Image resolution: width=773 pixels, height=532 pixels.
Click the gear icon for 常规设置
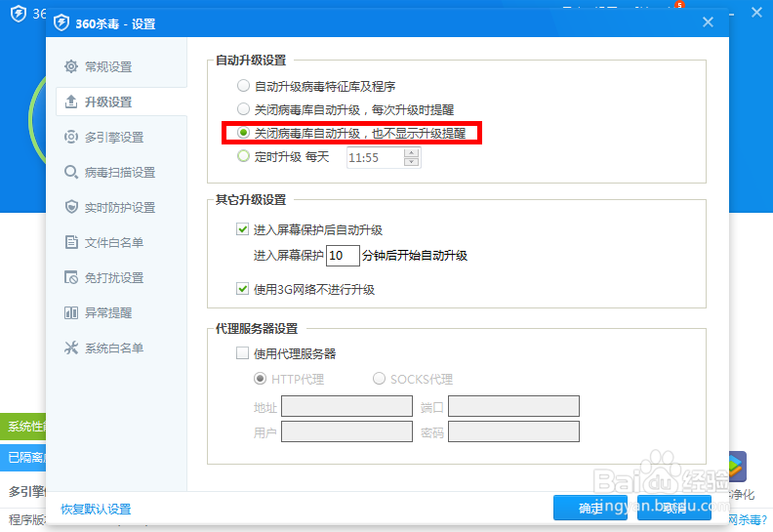pyautogui.click(x=71, y=66)
